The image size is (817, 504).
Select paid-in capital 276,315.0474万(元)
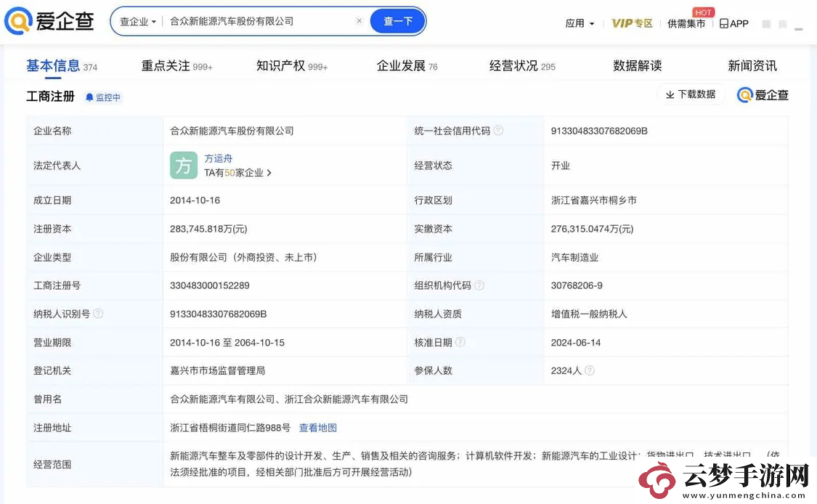pos(592,229)
